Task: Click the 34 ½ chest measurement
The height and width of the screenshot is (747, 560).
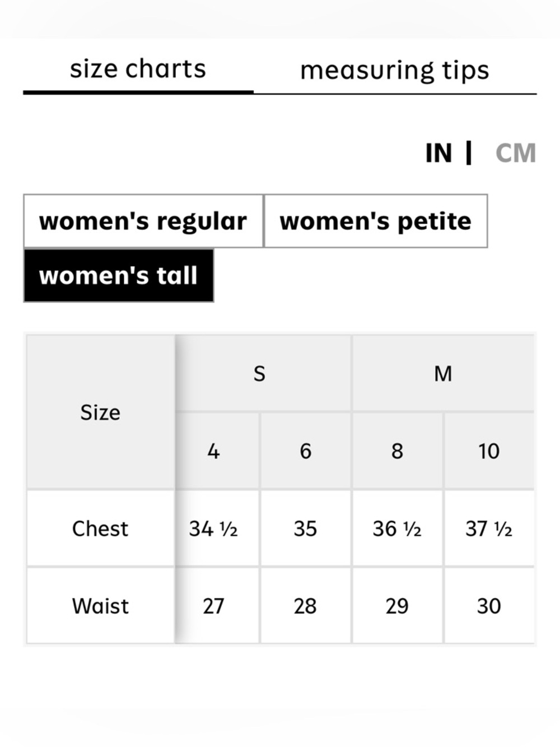Action: click(x=213, y=528)
